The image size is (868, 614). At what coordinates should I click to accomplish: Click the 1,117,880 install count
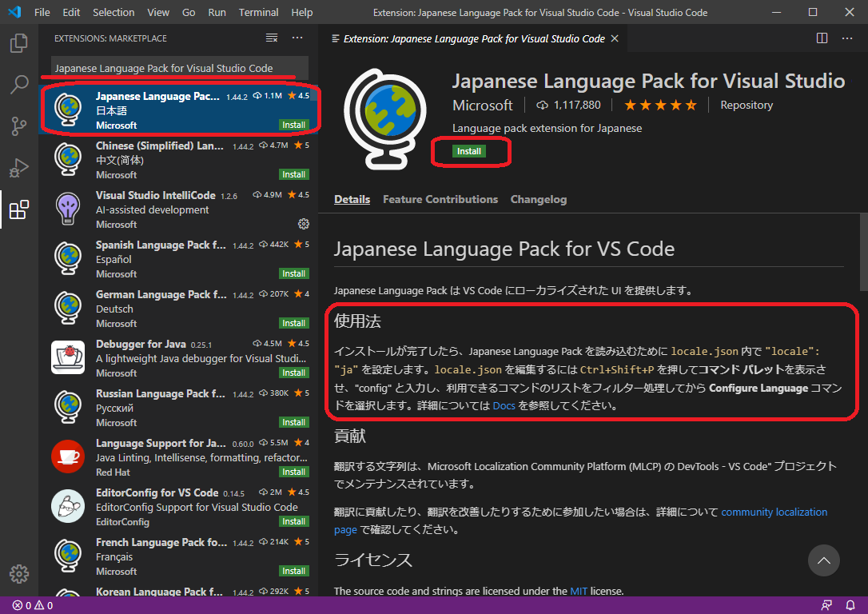[x=568, y=106]
